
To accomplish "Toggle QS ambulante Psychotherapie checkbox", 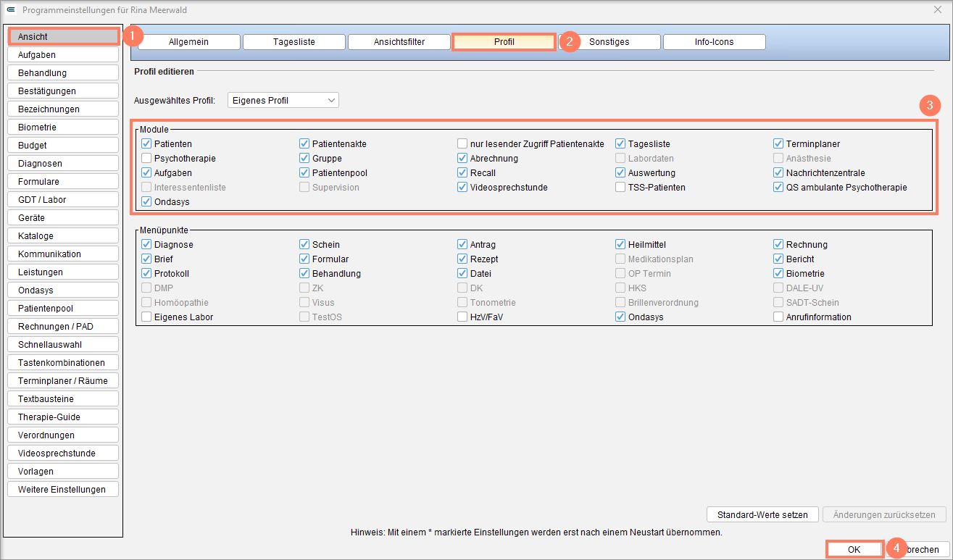I will tap(778, 188).
